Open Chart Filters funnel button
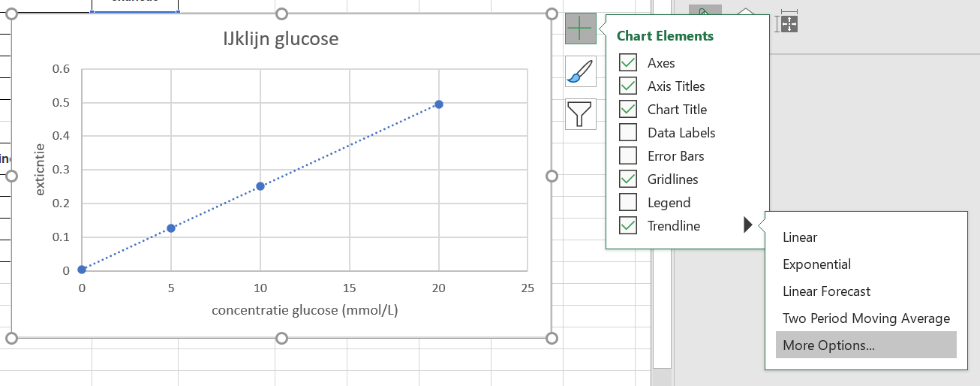 [x=580, y=114]
